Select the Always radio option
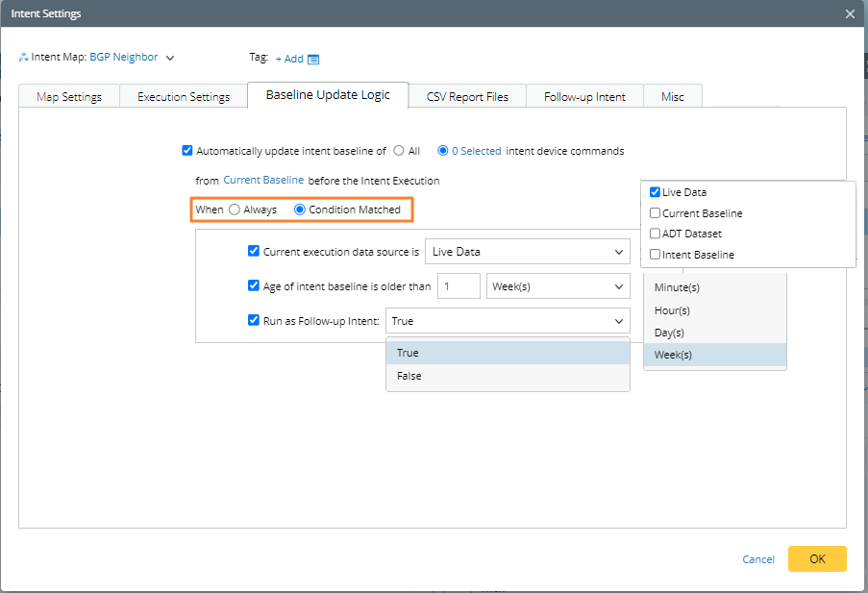This screenshot has height=593, width=868. point(235,210)
